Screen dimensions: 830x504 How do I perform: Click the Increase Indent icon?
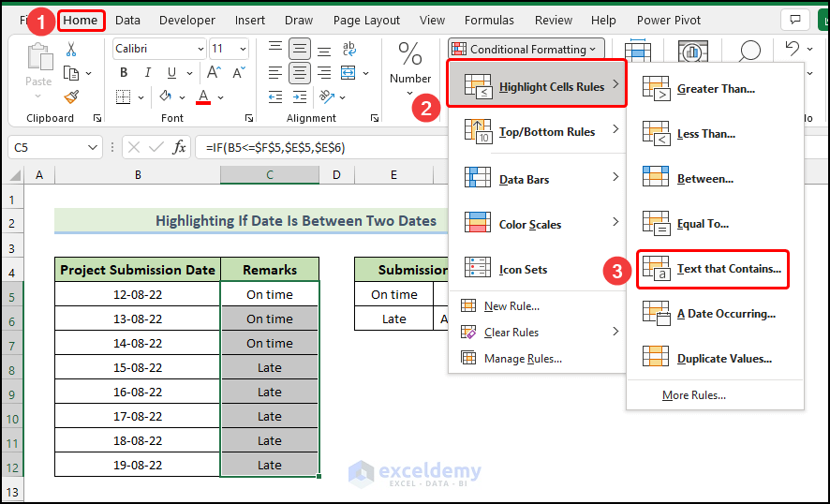coord(300,96)
